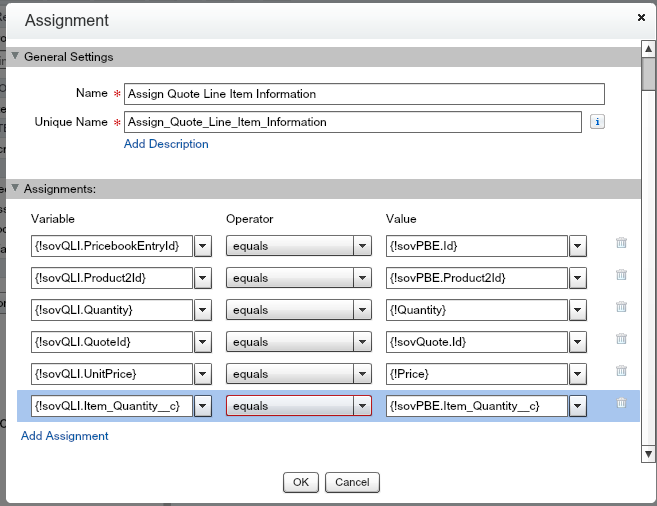Trash the Item_Quantity__c assignment row
This screenshot has width=657, height=506.
pyautogui.click(x=621, y=403)
